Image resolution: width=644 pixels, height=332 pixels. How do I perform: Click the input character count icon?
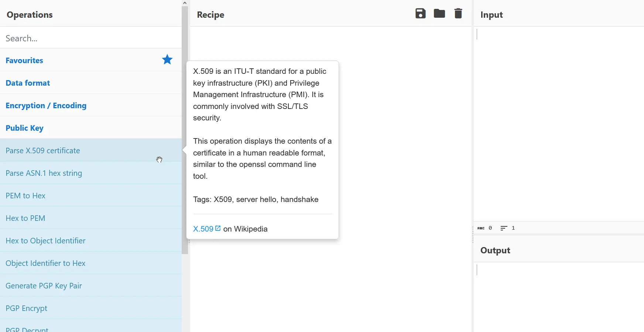pos(481,228)
